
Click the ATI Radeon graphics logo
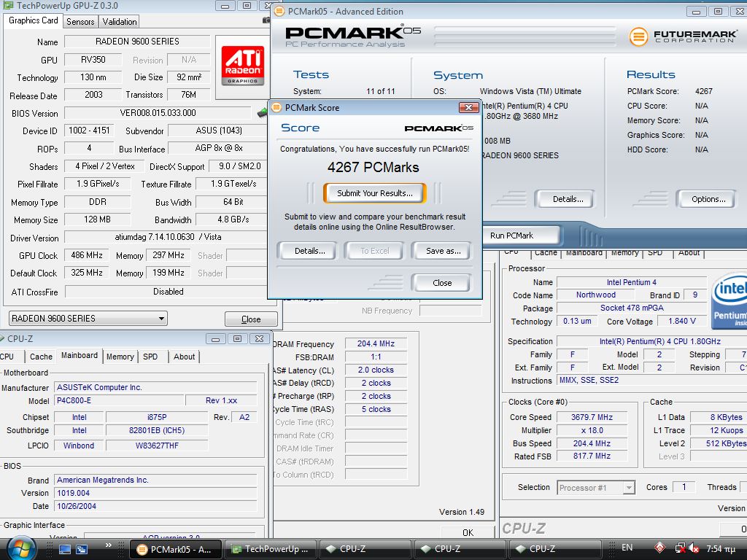[242, 65]
